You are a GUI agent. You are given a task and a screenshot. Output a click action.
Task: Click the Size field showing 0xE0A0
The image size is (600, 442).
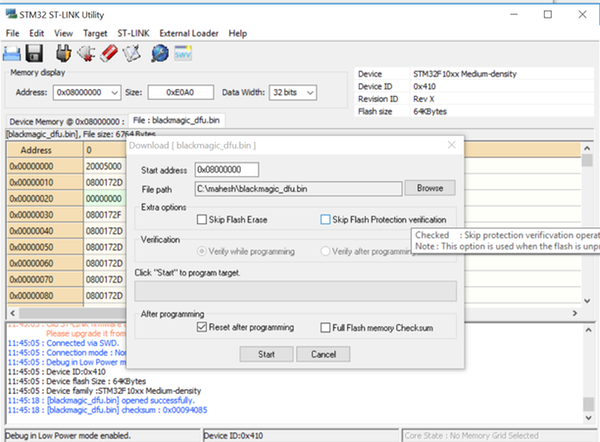(181, 93)
